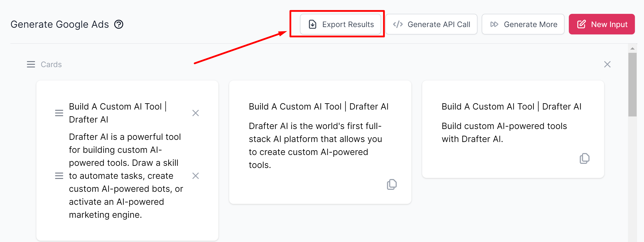Click Generate More button
The width and height of the screenshot is (644, 242).
pos(523,24)
